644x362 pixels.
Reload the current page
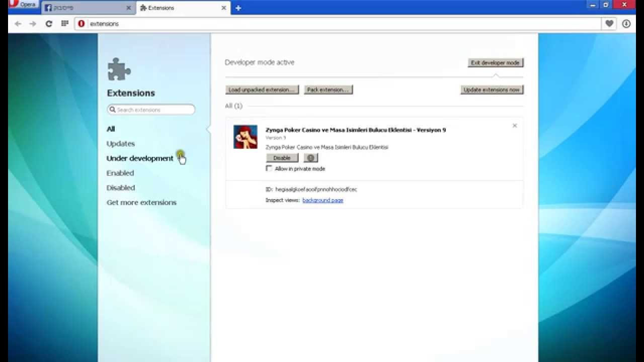point(49,24)
